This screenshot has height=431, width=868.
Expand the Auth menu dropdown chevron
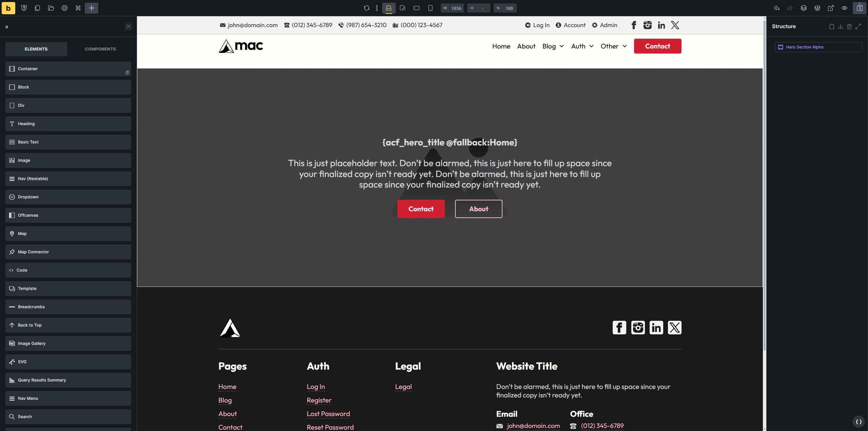click(x=591, y=46)
